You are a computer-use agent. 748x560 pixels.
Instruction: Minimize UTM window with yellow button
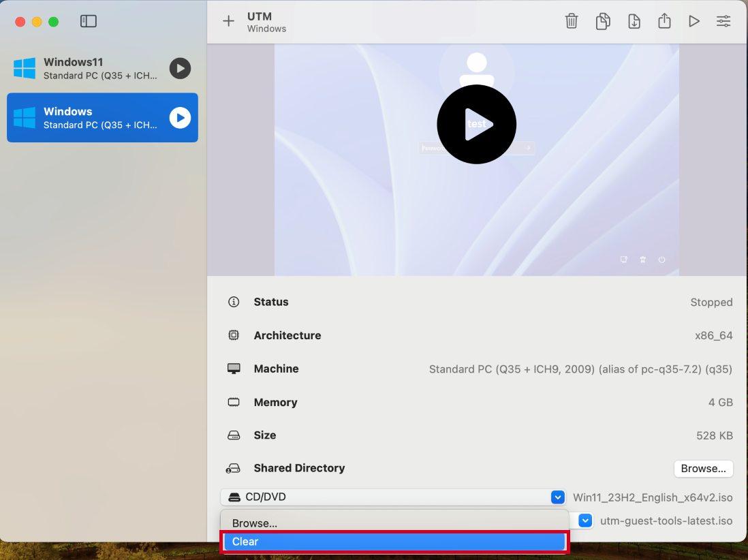tap(37, 22)
